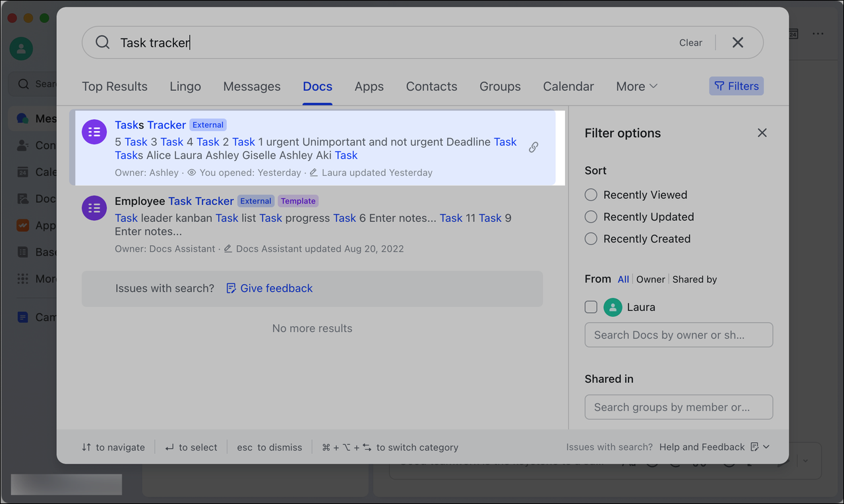This screenshot has height=504, width=844.
Task: Toggle the Filters button
Action: 737,86
